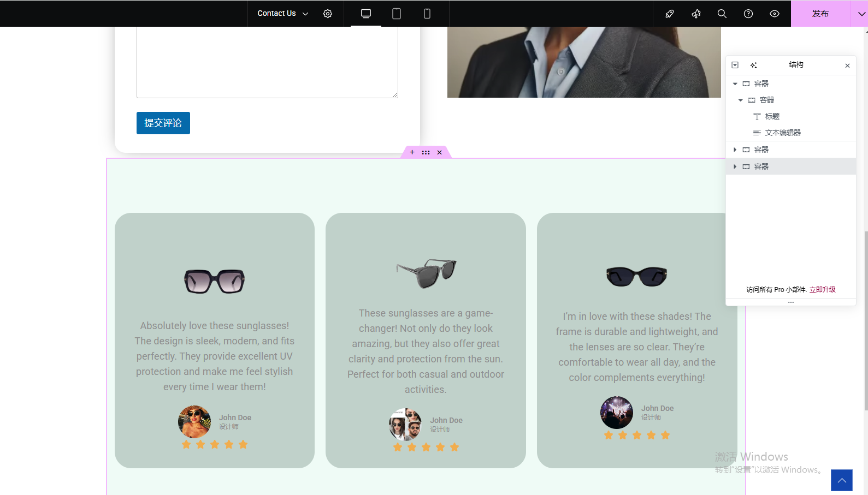The image size is (868, 495).
Task: Click inside the comment text area
Action: pyautogui.click(x=267, y=60)
